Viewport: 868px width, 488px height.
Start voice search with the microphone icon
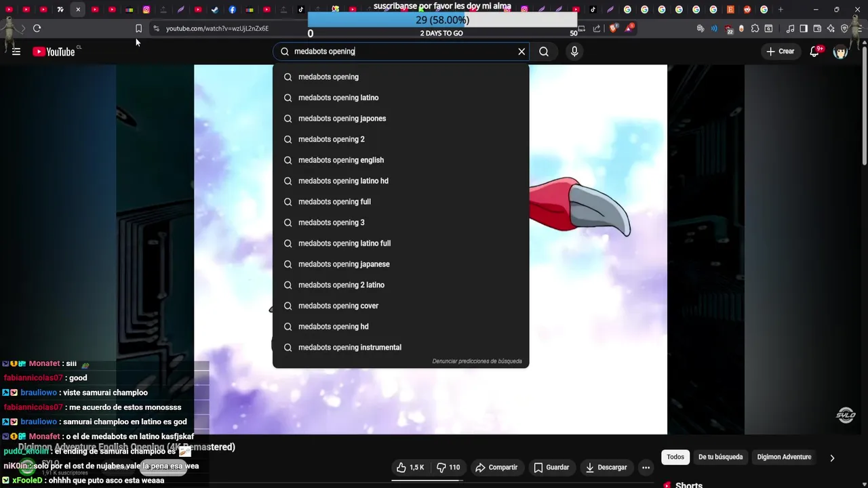pyautogui.click(x=574, y=52)
